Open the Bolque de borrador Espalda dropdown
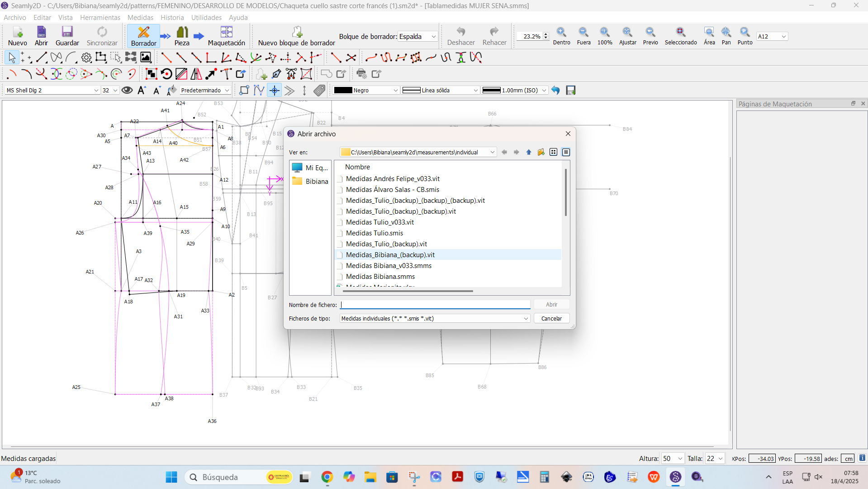This screenshot has height=489, width=868. (417, 36)
